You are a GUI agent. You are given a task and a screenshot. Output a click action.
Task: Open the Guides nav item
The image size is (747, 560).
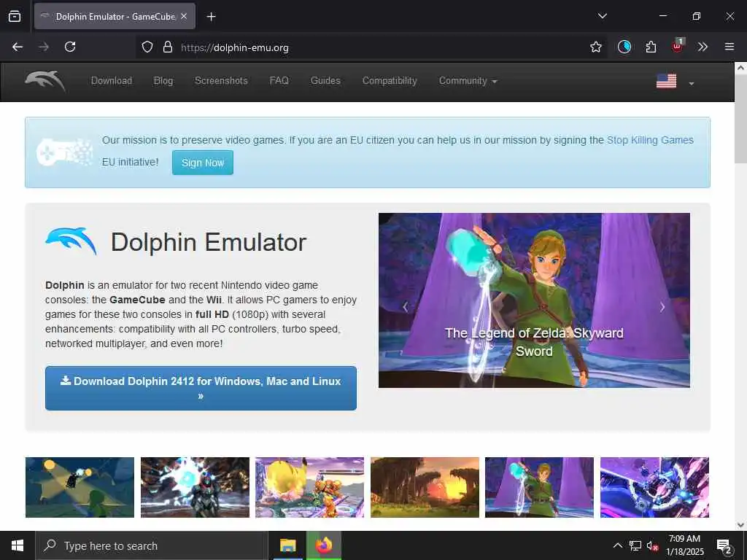tap(325, 81)
